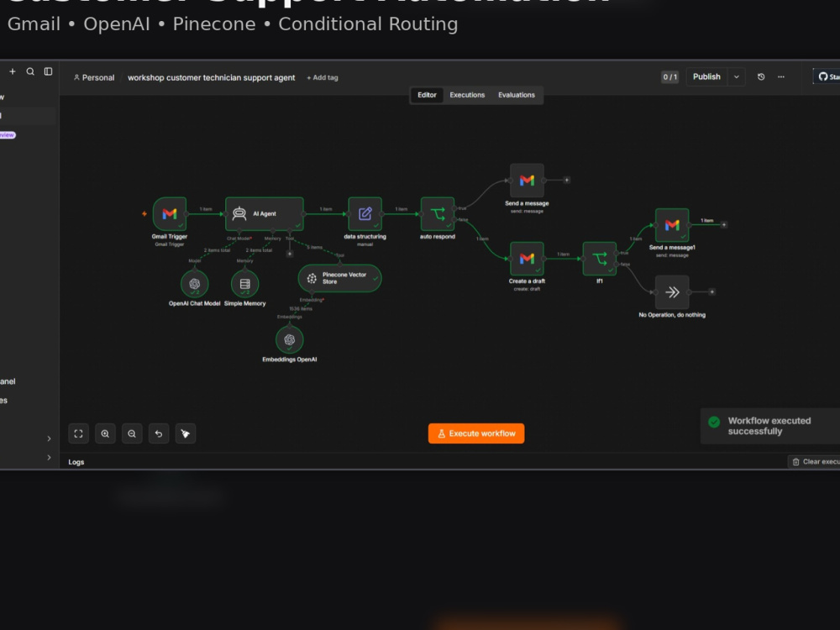Click the workflow name title
Screen dimensions: 840x630
pyautogui.click(x=211, y=77)
